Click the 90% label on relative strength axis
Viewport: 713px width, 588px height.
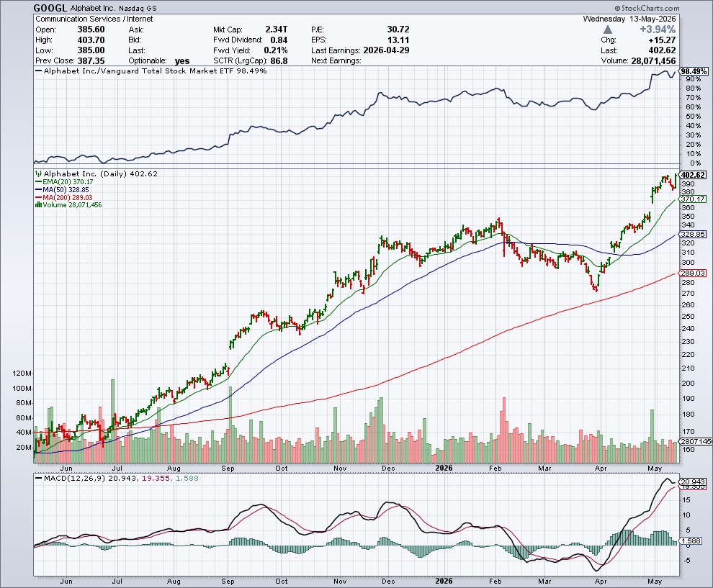pos(694,79)
